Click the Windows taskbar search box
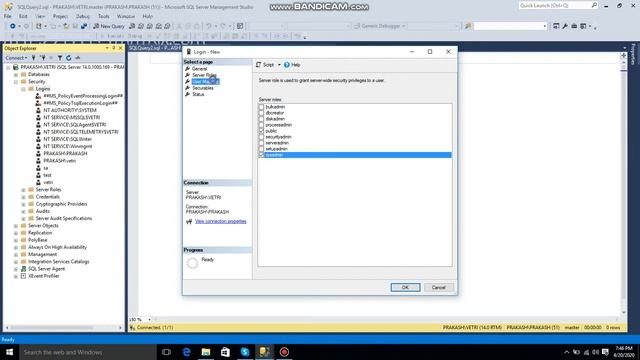Image resolution: width=640 pixels, height=360 pixels. 88,352
